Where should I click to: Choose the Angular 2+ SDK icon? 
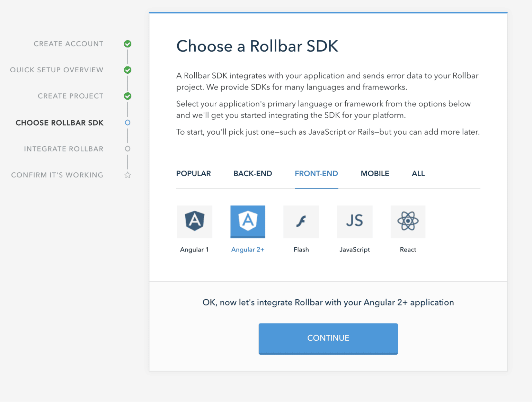248,221
